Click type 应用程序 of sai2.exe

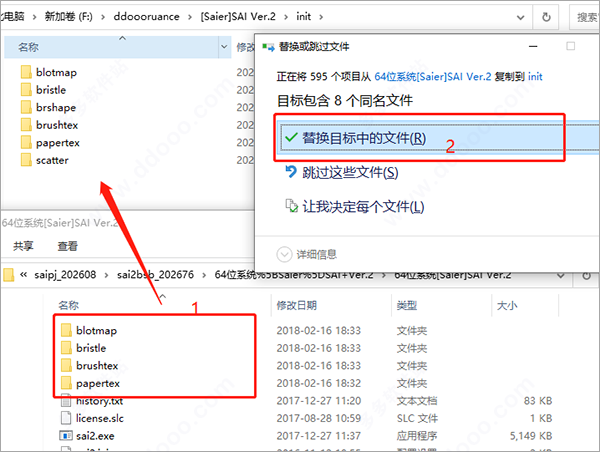tap(417, 436)
